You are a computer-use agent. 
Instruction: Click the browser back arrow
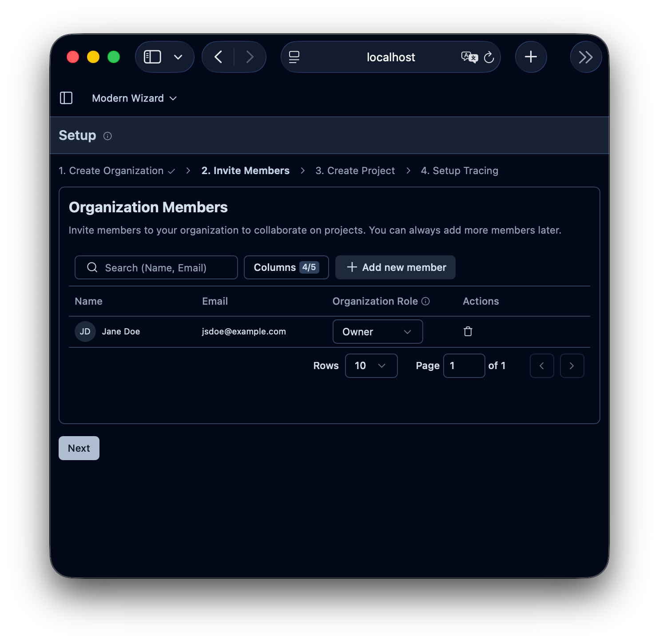[x=218, y=57]
